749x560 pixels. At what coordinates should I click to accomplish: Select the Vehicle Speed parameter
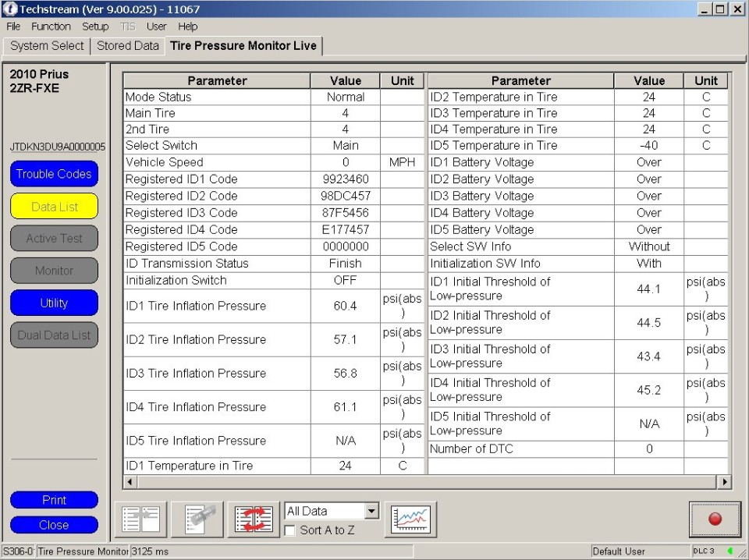click(x=273, y=162)
